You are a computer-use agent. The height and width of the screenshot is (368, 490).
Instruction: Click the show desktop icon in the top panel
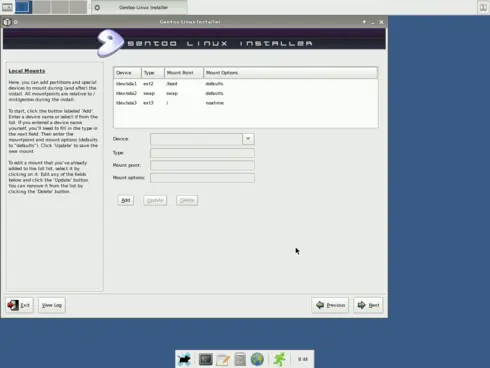[x=7, y=7]
